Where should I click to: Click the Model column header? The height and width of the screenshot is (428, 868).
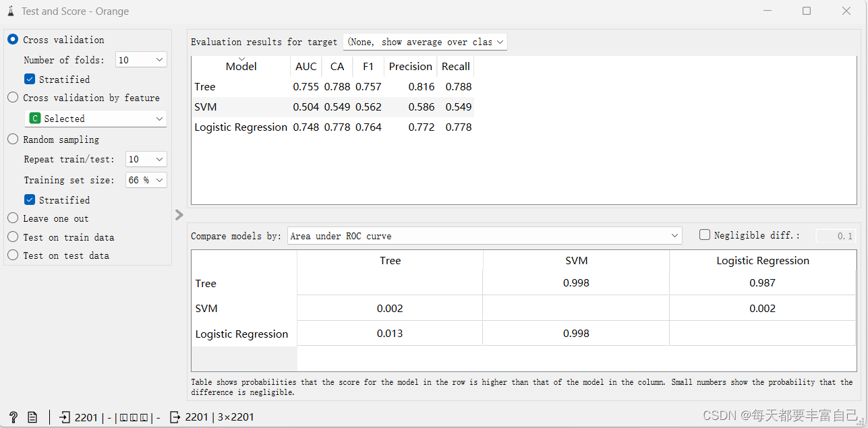pos(241,66)
